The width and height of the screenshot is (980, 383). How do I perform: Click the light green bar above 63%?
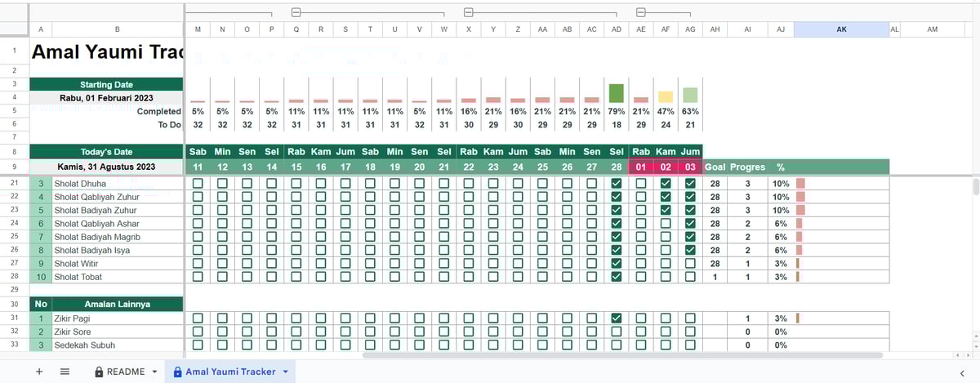pyautogui.click(x=690, y=95)
